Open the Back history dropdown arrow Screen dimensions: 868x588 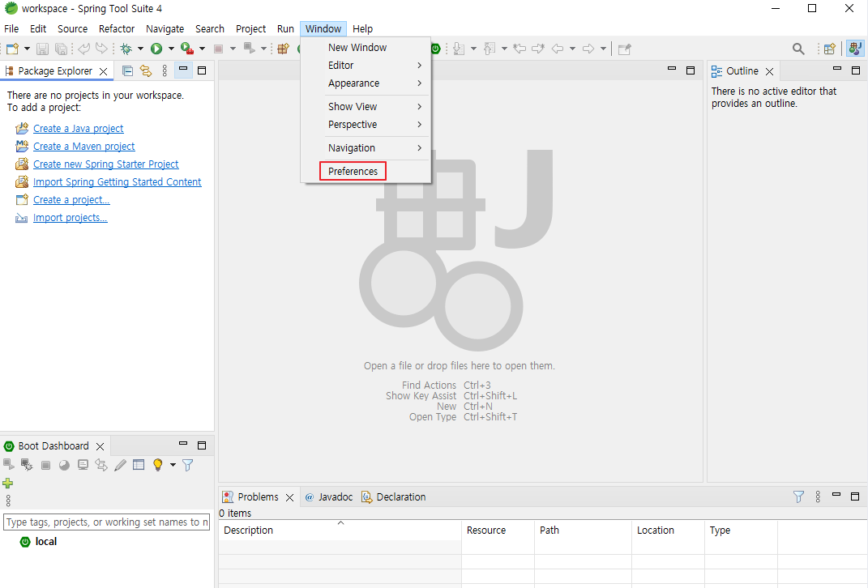click(572, 49)
